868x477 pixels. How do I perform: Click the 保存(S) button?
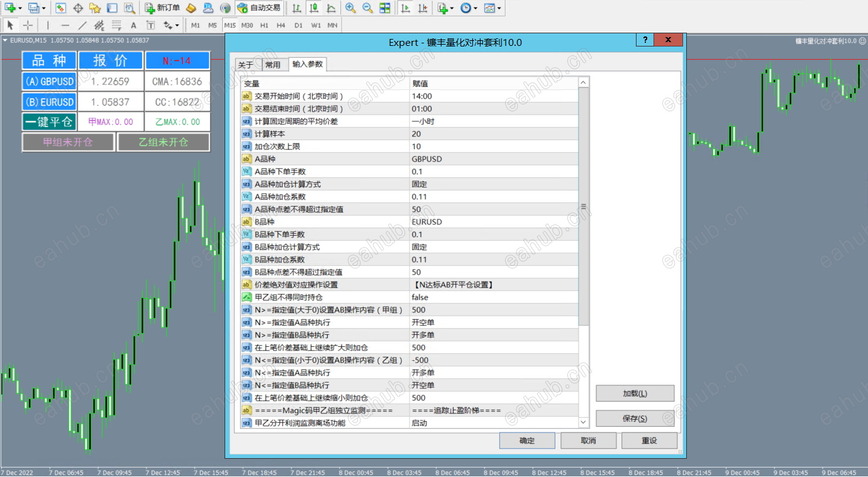635,419
